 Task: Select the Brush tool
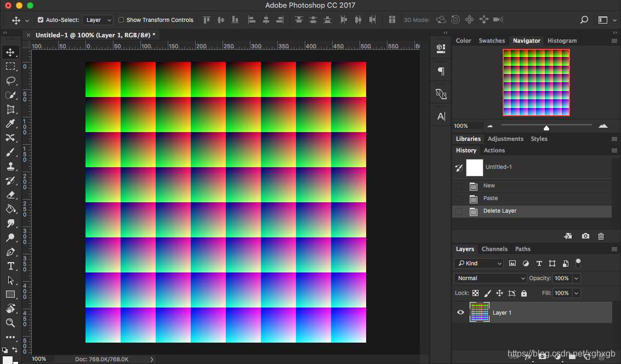[x=10, y=152]
